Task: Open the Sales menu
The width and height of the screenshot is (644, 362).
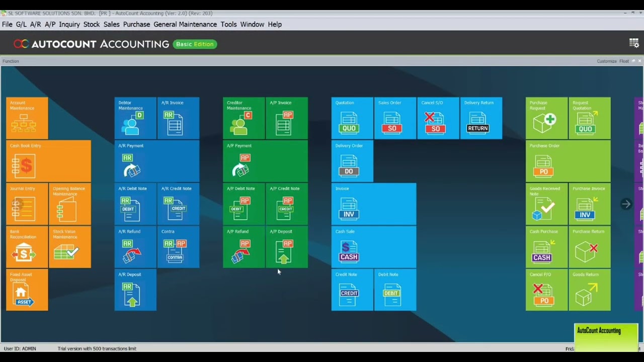Action: [112, 24]
